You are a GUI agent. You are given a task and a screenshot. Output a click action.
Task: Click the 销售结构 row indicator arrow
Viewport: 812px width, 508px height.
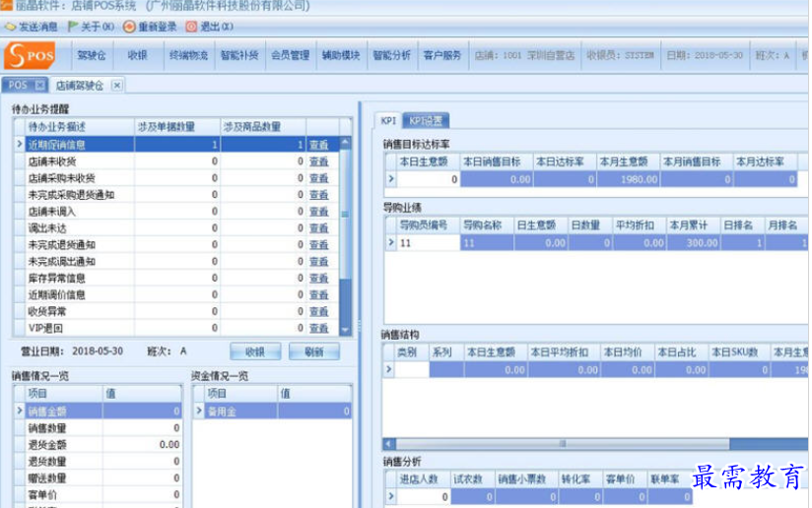389,369
